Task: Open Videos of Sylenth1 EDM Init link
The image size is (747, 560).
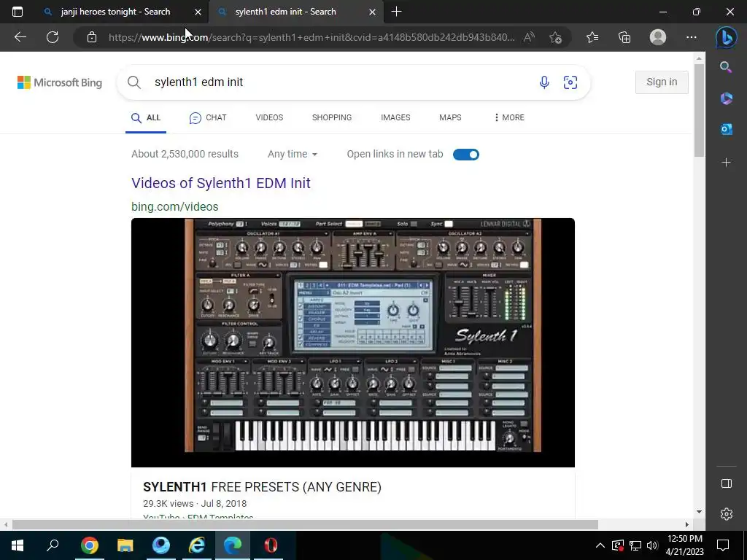Action: pyautogui.click(x=221, y=183)
